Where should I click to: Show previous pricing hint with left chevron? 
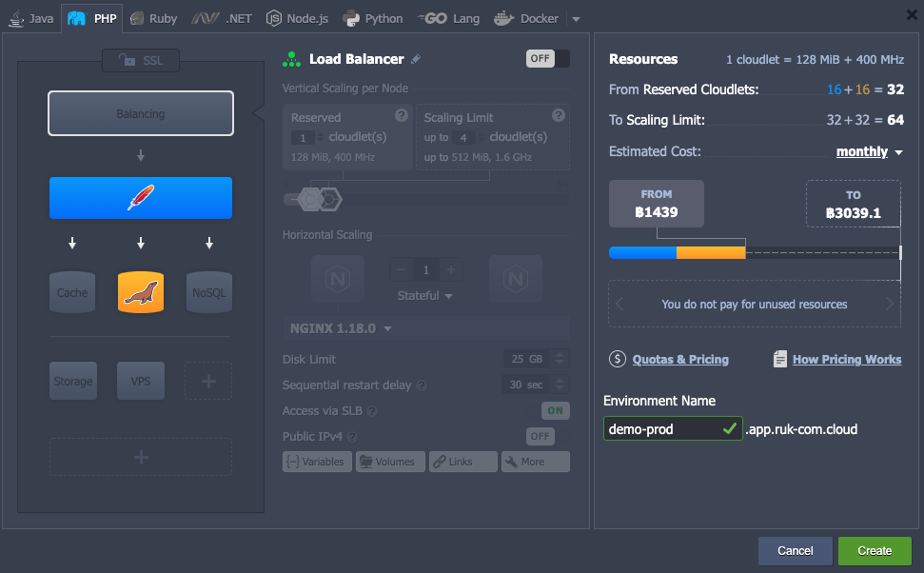click(619, 305)
